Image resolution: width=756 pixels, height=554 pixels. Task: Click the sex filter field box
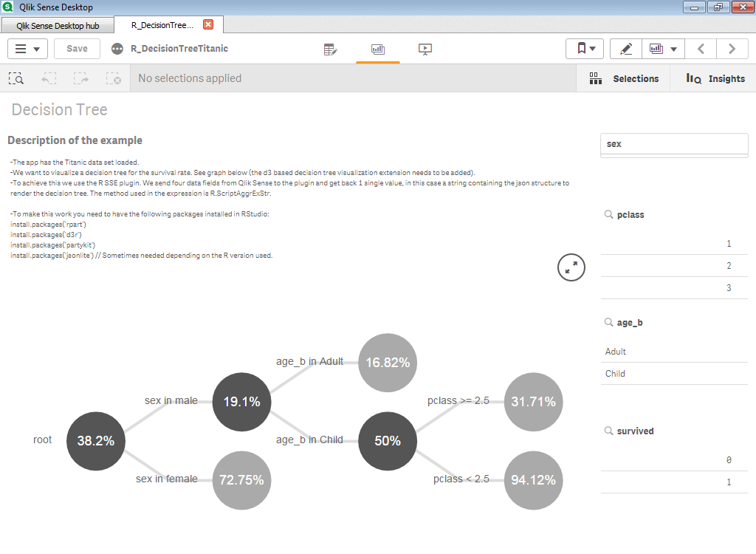[x=674, y=144]
